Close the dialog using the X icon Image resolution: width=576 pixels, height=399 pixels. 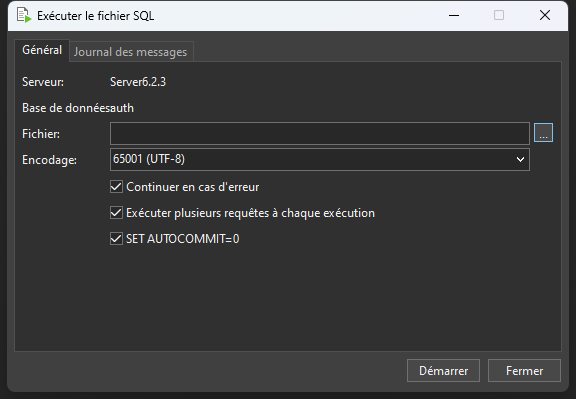point(545,15)
